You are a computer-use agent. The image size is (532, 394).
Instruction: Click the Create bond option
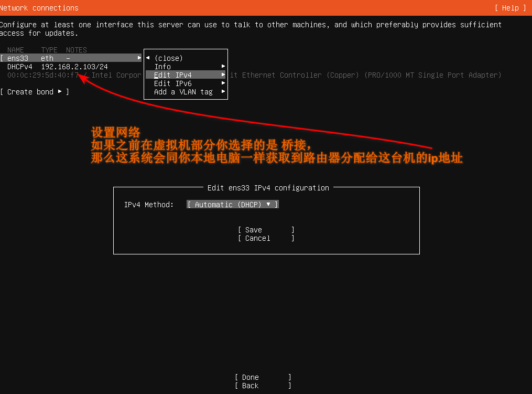tap(35, 92)
